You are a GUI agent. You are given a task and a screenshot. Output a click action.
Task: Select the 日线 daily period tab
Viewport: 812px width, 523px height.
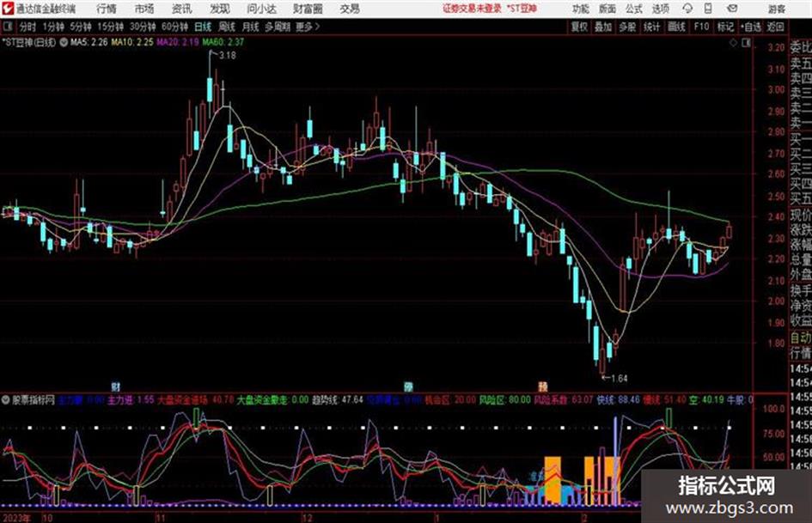click(203, 27)
